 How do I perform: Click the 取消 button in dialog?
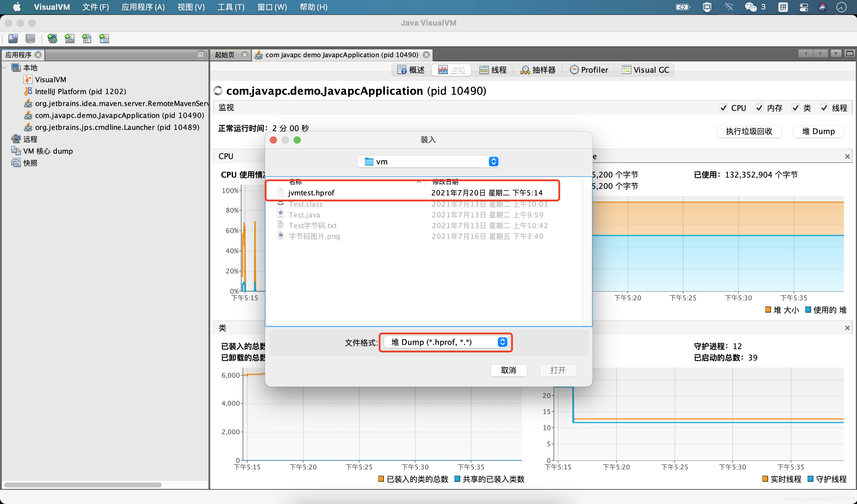(x=508, y=370)
